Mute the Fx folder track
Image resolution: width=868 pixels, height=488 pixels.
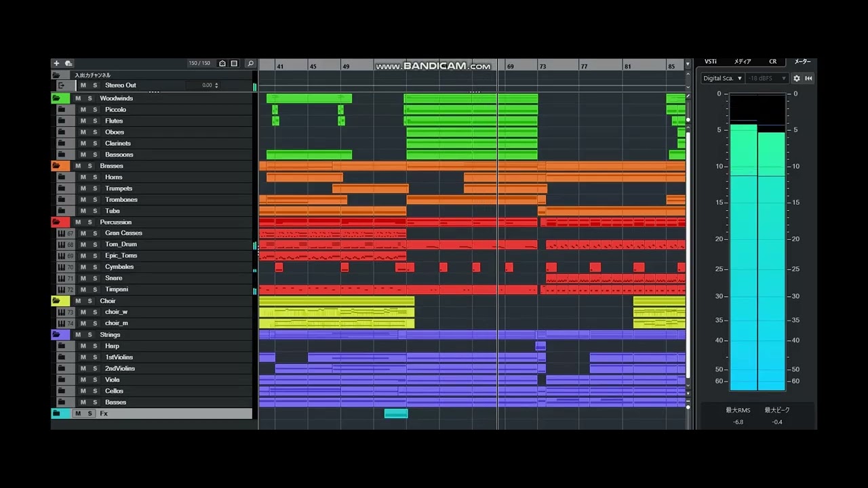tap(78, 413)
